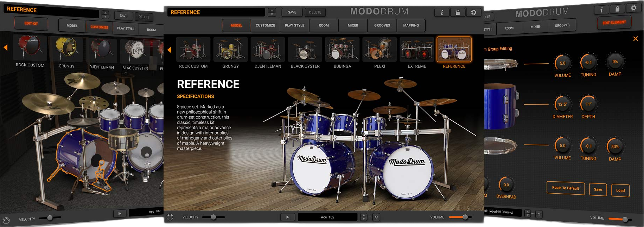
Task: Step presets with the left window's top arrows
Action: 105,15
